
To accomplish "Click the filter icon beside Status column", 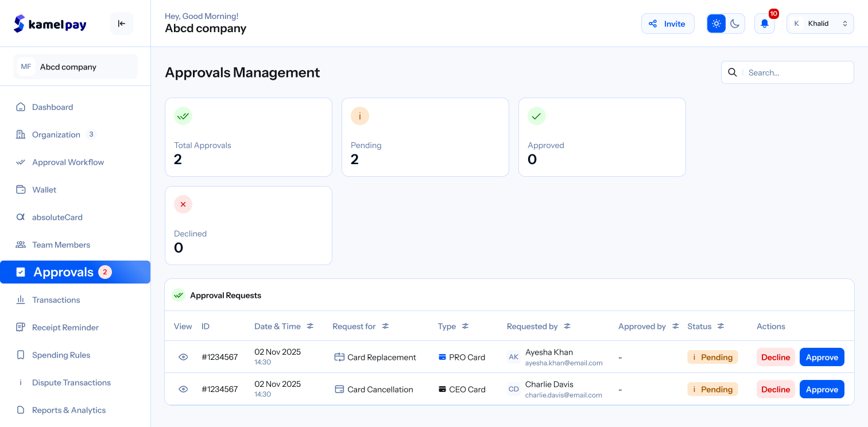I will coord(720,326).
